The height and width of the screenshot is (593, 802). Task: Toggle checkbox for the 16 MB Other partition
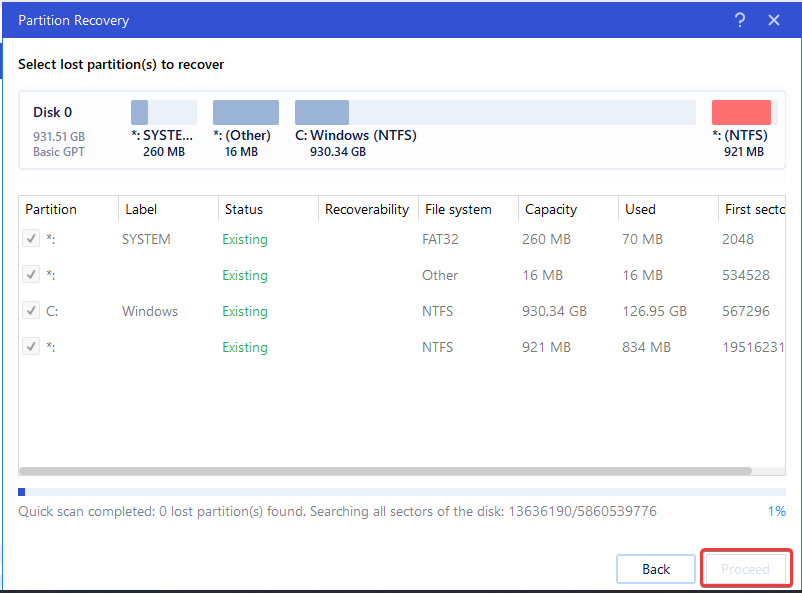coord(32,275)
